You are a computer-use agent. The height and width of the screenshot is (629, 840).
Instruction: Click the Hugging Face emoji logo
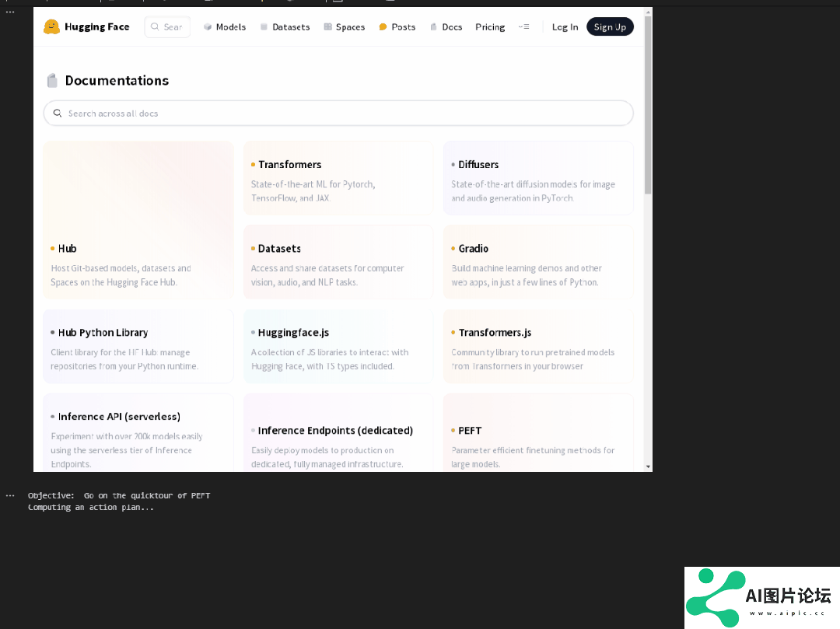[51, 26]
